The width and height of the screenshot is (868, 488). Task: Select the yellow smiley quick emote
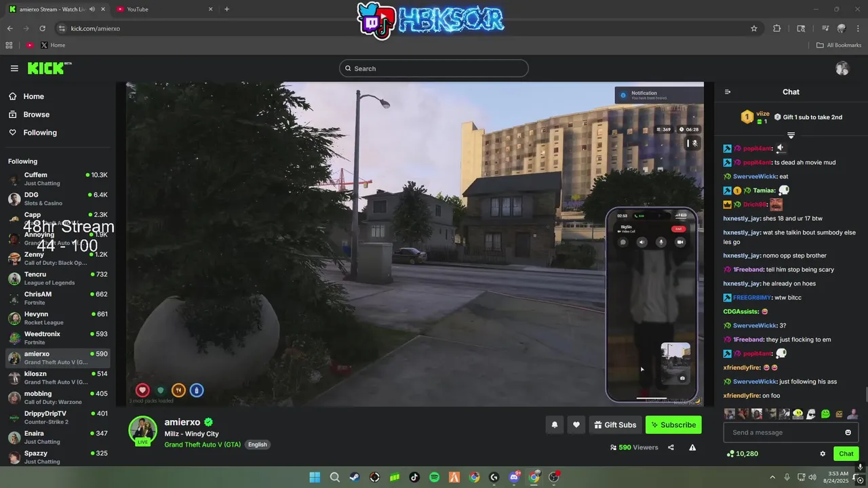(798, 414)
